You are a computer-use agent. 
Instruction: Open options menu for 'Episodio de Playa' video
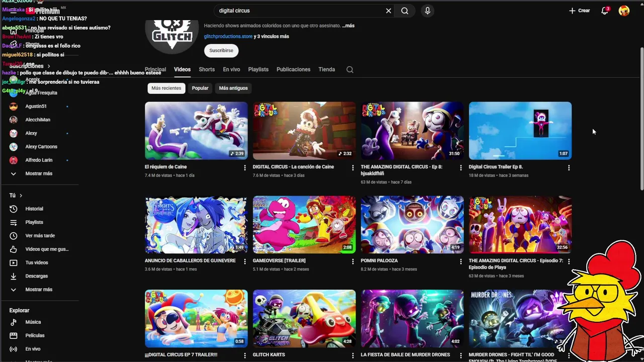(x=569, y=262)
